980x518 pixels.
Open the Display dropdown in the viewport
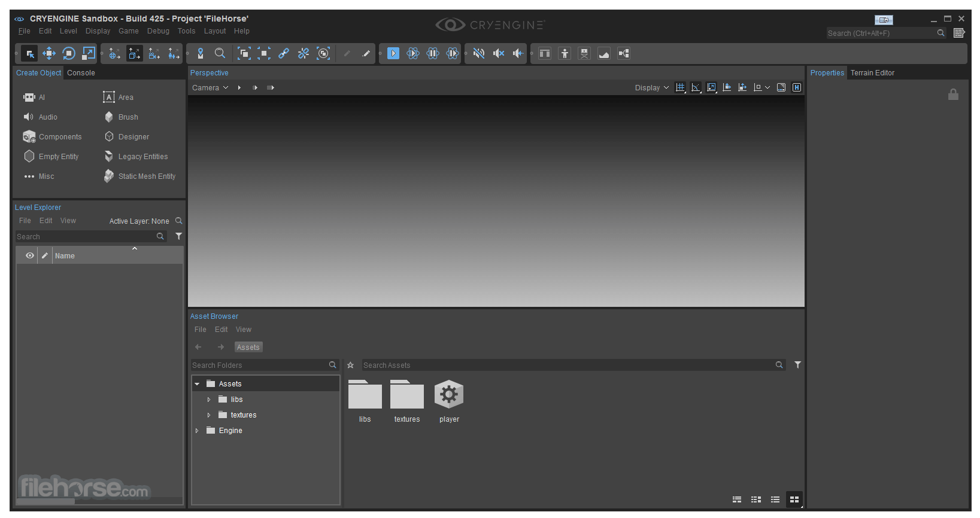[652, 87]
